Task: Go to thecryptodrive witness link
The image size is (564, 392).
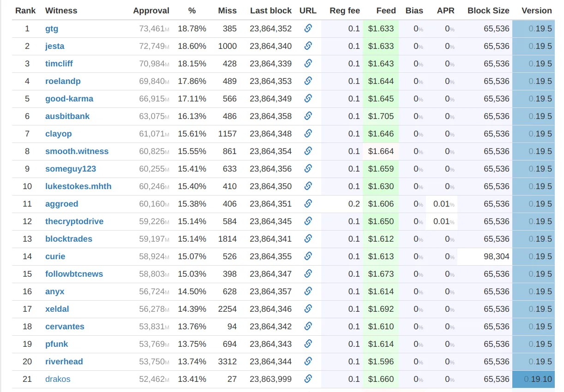Action: [x=74, y=221]
